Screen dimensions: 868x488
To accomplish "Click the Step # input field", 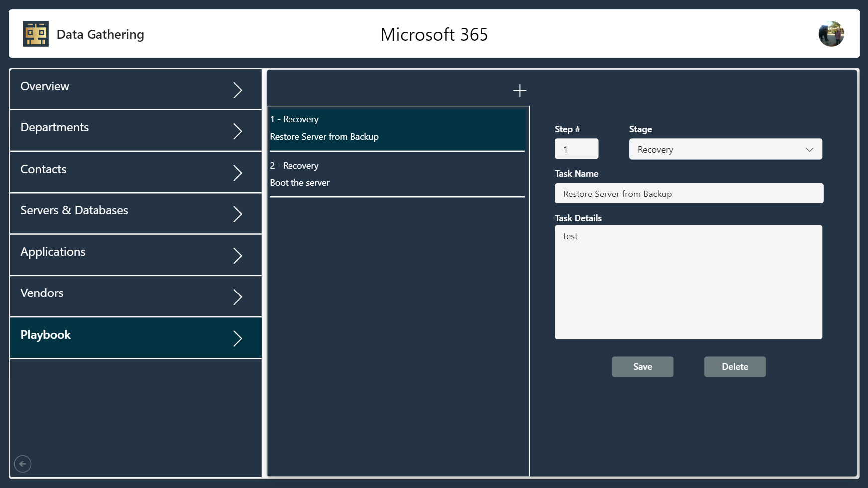I will tap(577, 149).
